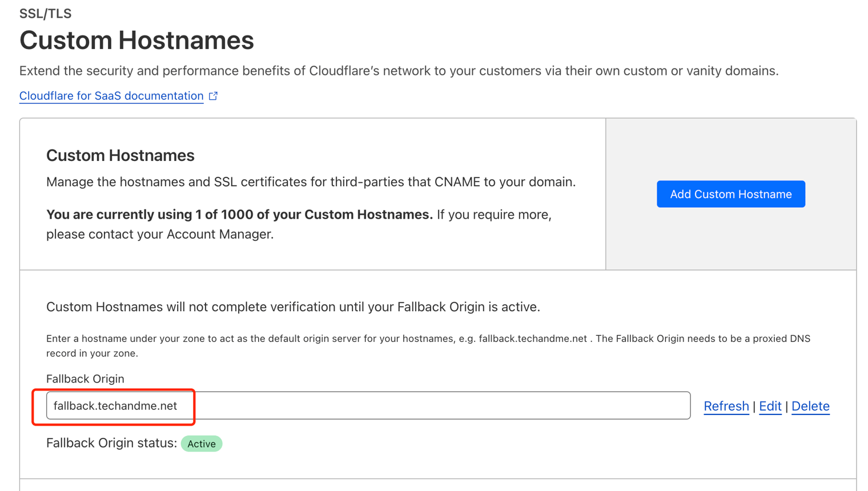This screenshot has width=868, height=491.
Task: Open Cloudflare for SaaS documentation link
Action: pos(111,96)
